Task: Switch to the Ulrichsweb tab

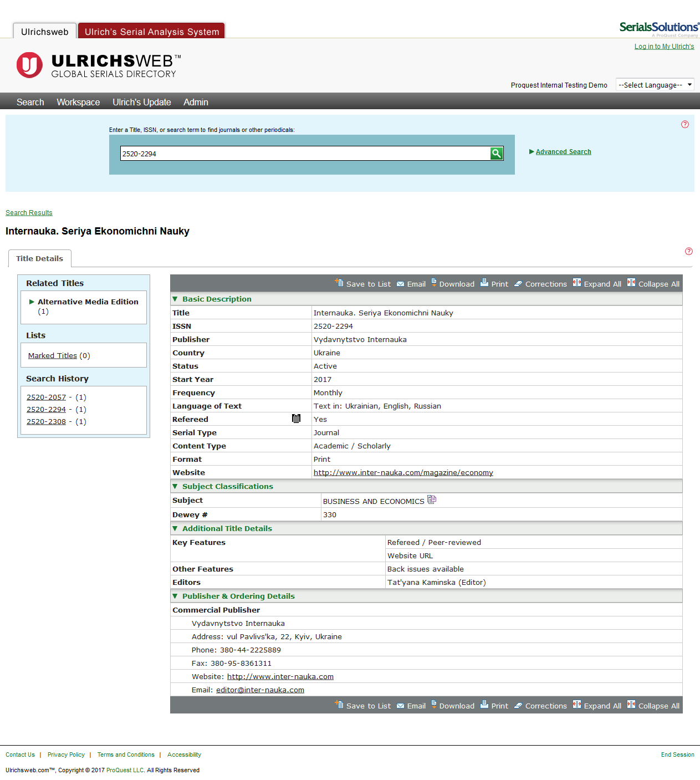Action: [44, 32]
